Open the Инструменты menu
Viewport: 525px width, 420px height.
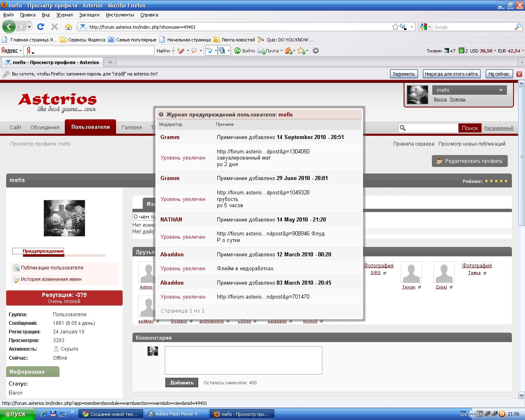pos(120,15)
